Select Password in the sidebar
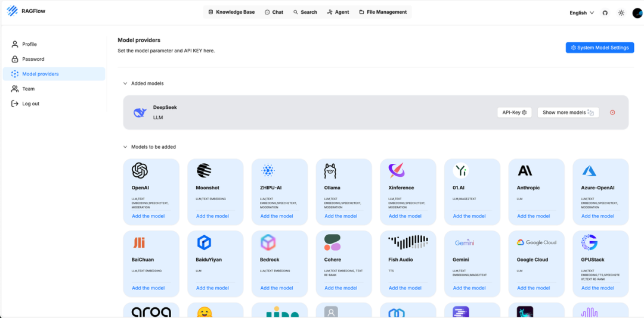Screen dimensions: 644x318 tap(54, 59)
